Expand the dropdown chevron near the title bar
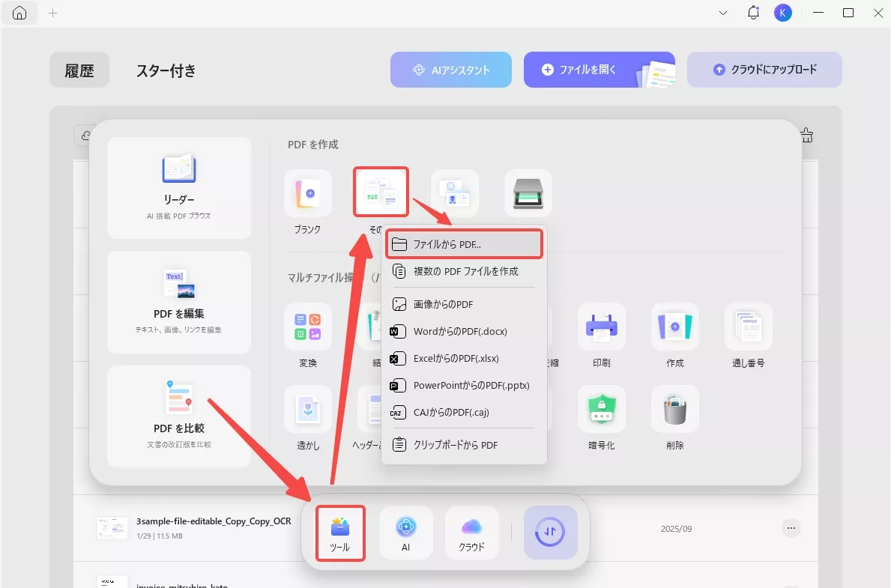The width and height of the screenshot is (891, 588). click(722, 13)
